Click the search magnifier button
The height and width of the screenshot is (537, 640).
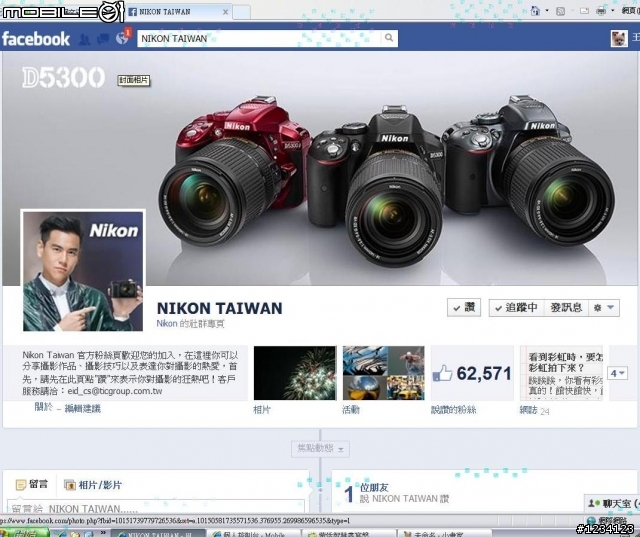pos(389,38)
